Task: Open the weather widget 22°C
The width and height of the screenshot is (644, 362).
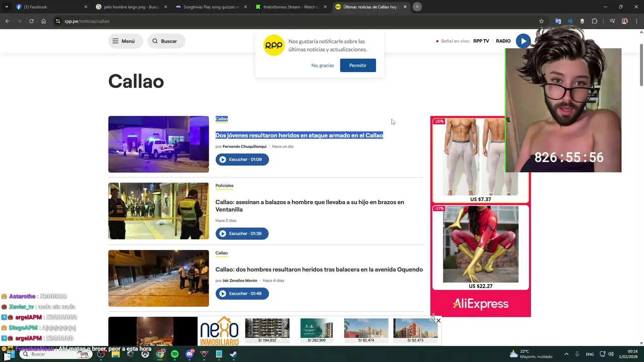Action: pyautogui.click(x=531, y=354)
